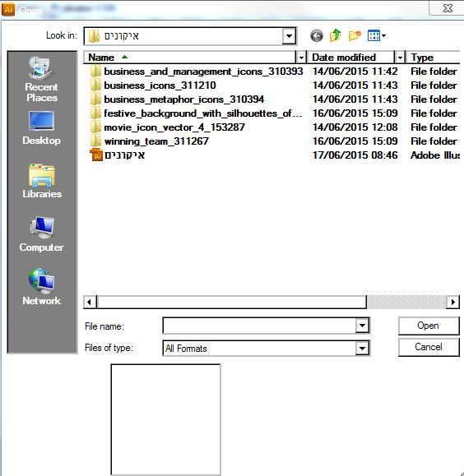The height and width of the screenshot is (476, 464).
Task: Go back using the back arrow icon
Action: click(x=316, y=36)
